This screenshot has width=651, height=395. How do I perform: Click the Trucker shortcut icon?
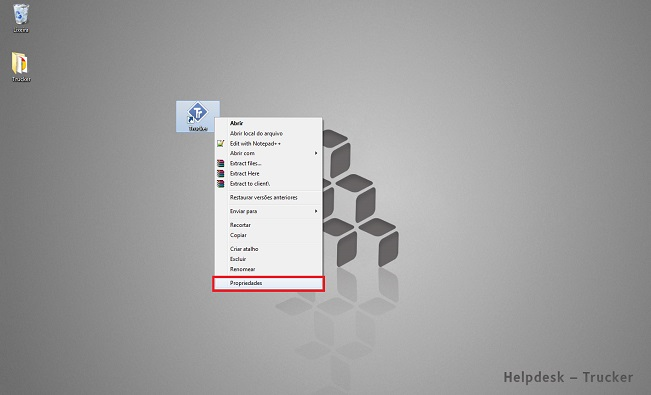coord(198,116)
